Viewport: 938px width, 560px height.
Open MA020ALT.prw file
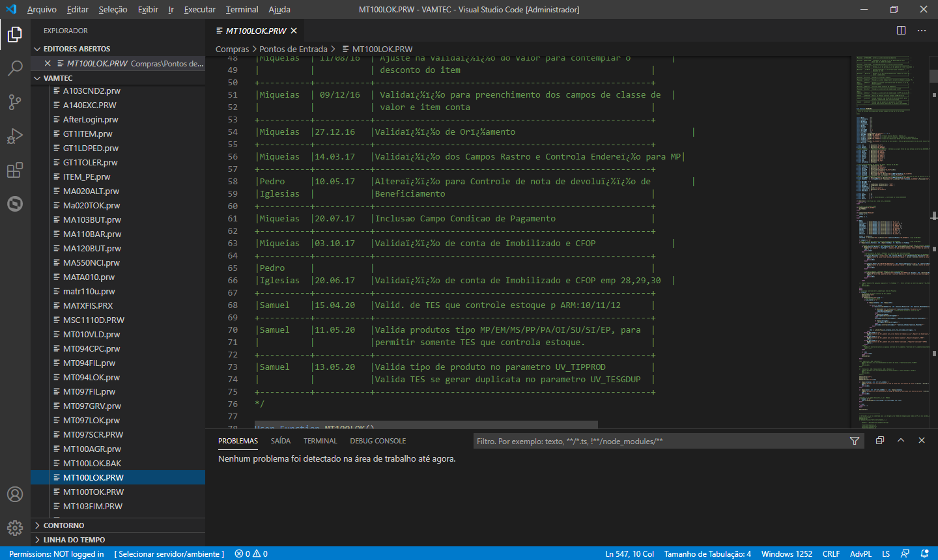[118, 191]
